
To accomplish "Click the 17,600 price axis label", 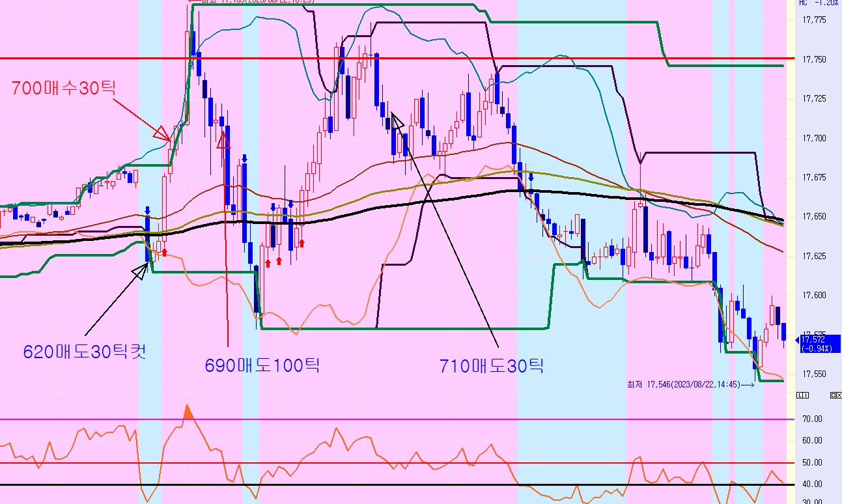I will tap(814, 295).
